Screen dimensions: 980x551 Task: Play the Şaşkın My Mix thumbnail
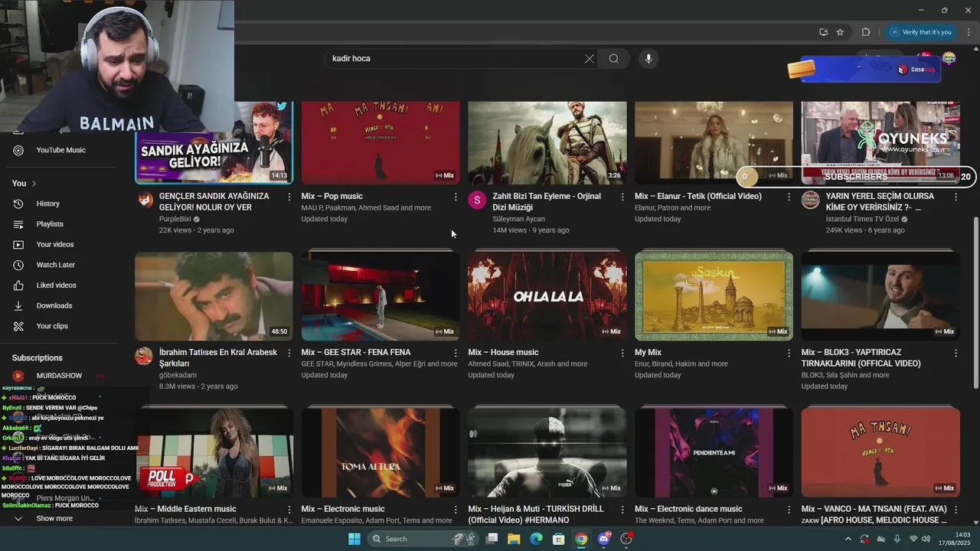point(714,296)
